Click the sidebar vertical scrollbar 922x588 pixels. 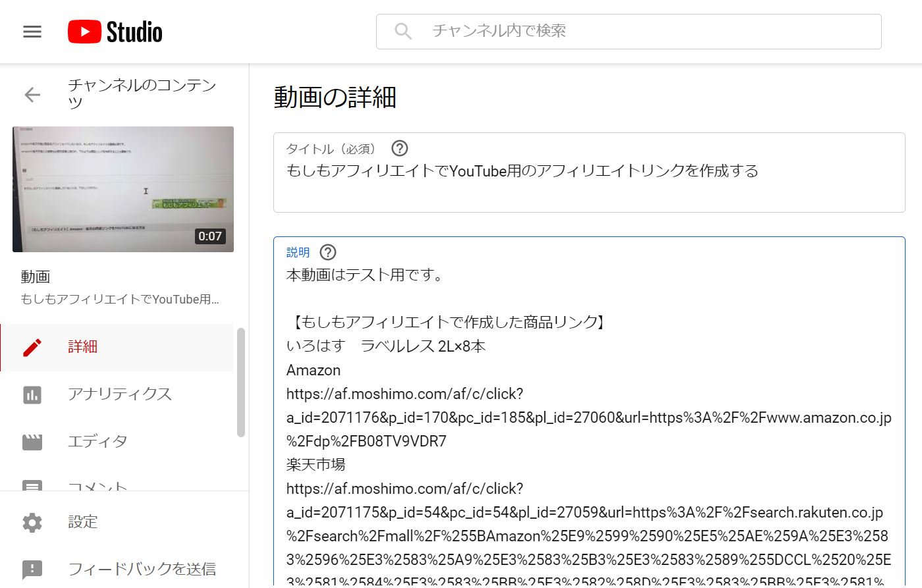[x=241, y=383]
